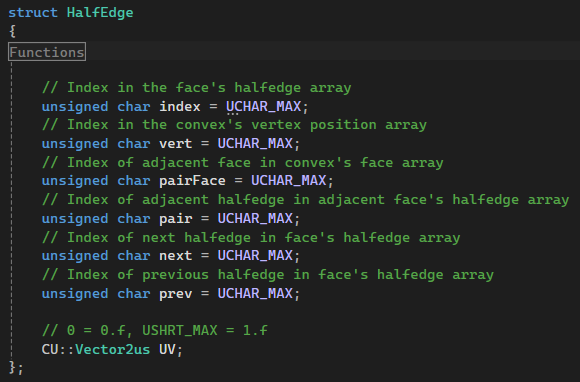Click the pair variable identifier

click(x=176, y=219)
